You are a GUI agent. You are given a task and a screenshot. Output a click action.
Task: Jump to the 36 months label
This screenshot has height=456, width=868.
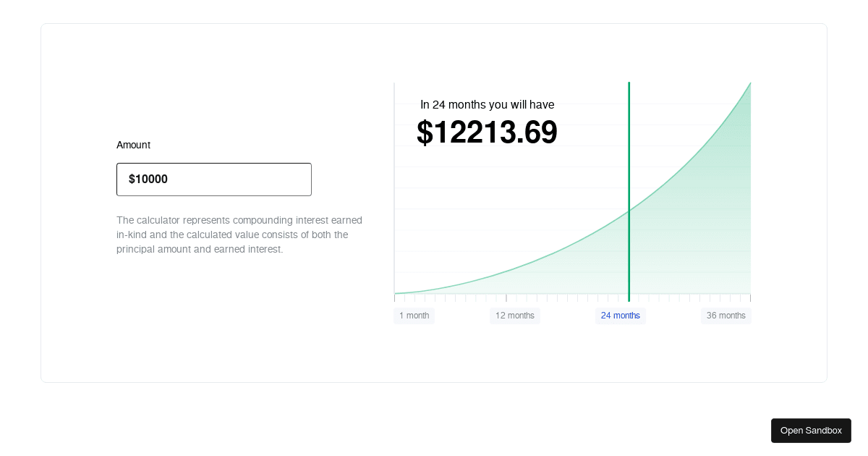[726, 316]
